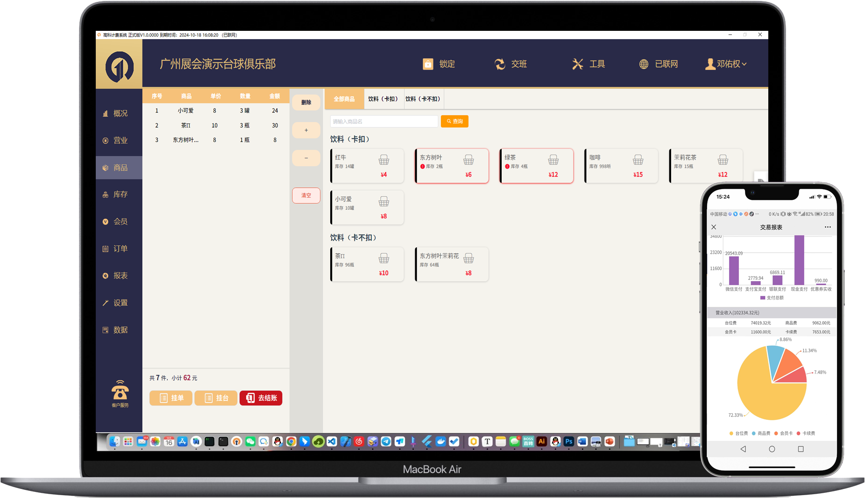The width and height of the screenshot is (865, 504).
Task: Close 交易报表 on phone with X
Action: 714,227
